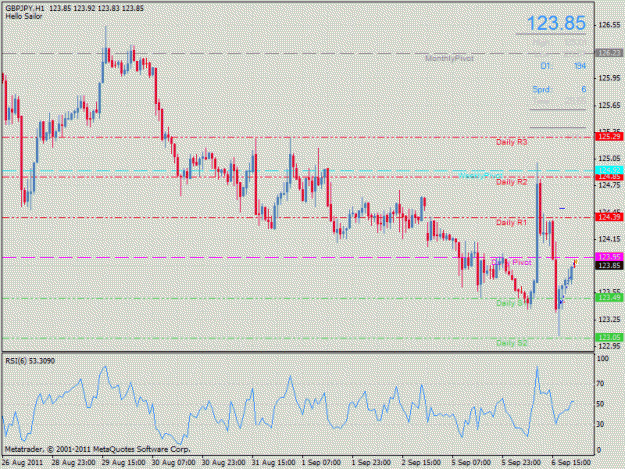
Task: Click the 122.95 price scale value
Action: coord(609,346)
